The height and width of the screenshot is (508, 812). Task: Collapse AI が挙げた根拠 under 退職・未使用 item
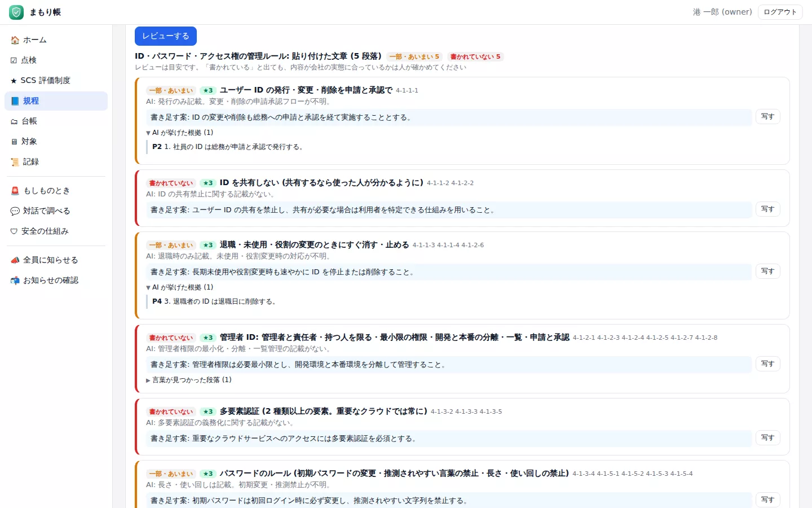(179, 287)
